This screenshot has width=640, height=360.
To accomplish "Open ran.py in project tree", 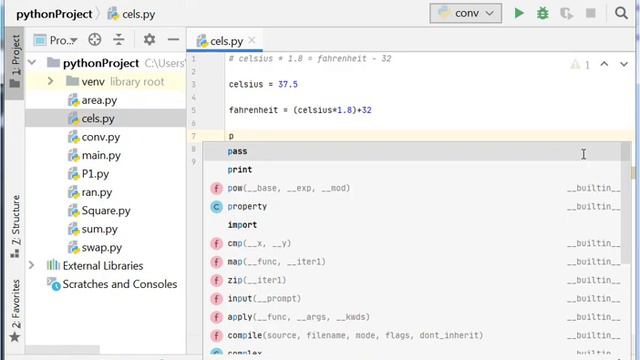I will click(96, 192).
